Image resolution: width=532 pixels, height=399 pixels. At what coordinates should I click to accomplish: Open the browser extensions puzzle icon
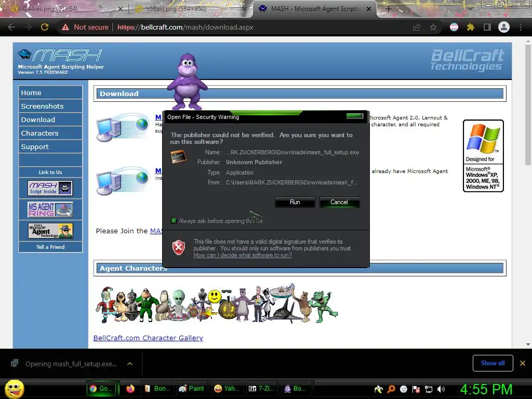click(470, 27)
